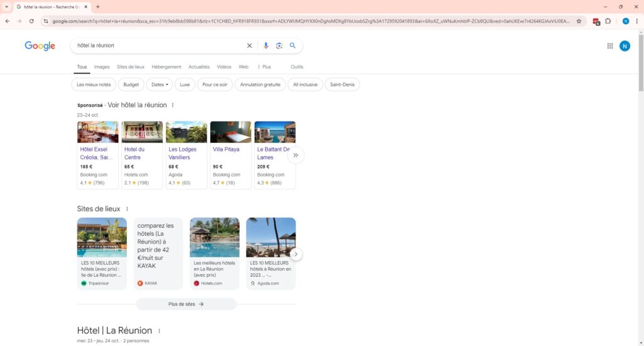Click the browser address bar URL
The width and height of the screenshot is (644, 346).
311,21
